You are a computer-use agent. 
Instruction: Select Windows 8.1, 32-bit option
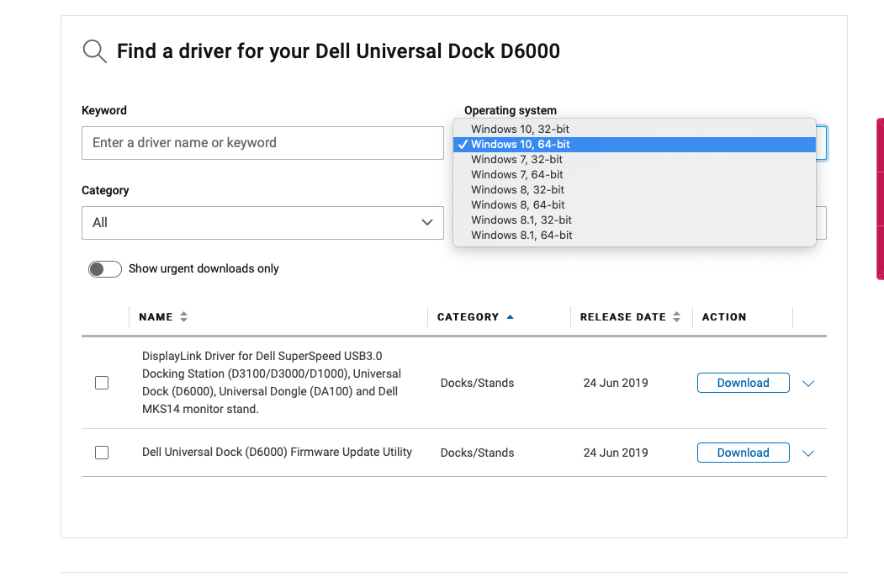(x=521, y=220)
